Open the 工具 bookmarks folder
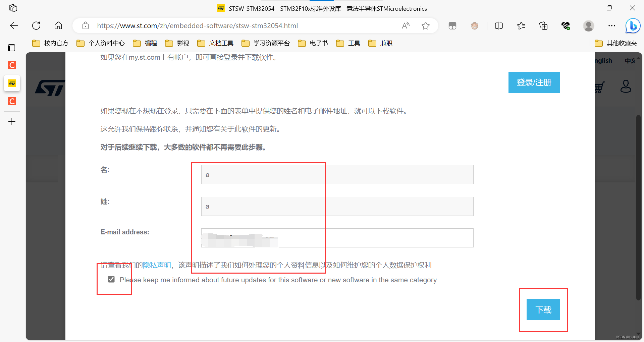Image resolution: width=644 pixels, height=342 pixels. 348,43
